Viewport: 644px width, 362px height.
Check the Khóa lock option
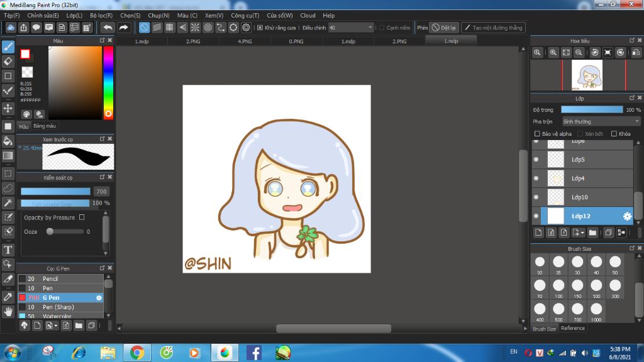pyautogui.click(x=614, y=134)
